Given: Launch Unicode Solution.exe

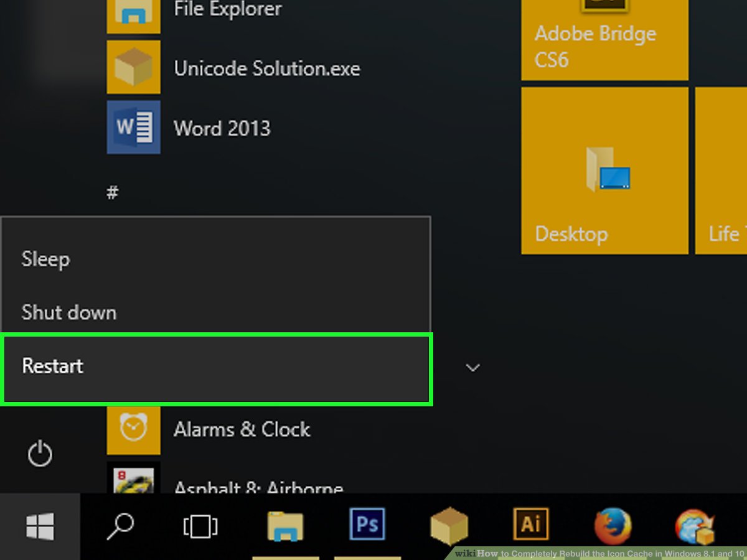Looking at the screenshot, I should point(267,68).
